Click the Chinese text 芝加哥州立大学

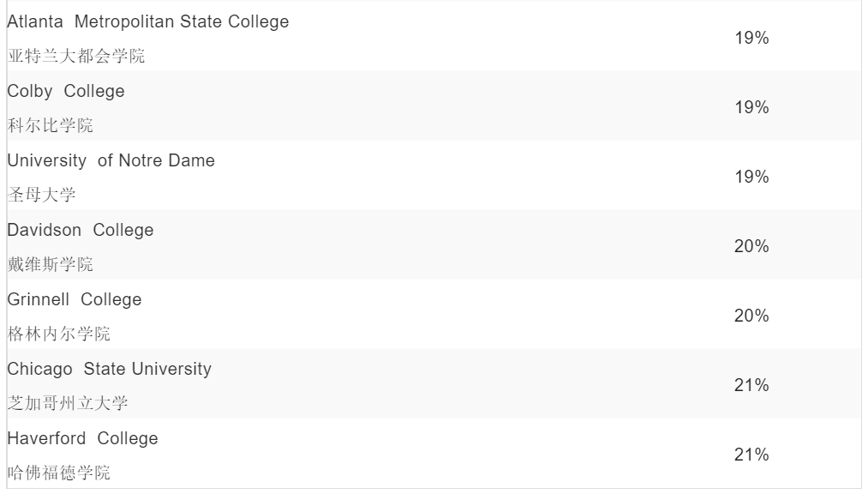click(68, 404)
